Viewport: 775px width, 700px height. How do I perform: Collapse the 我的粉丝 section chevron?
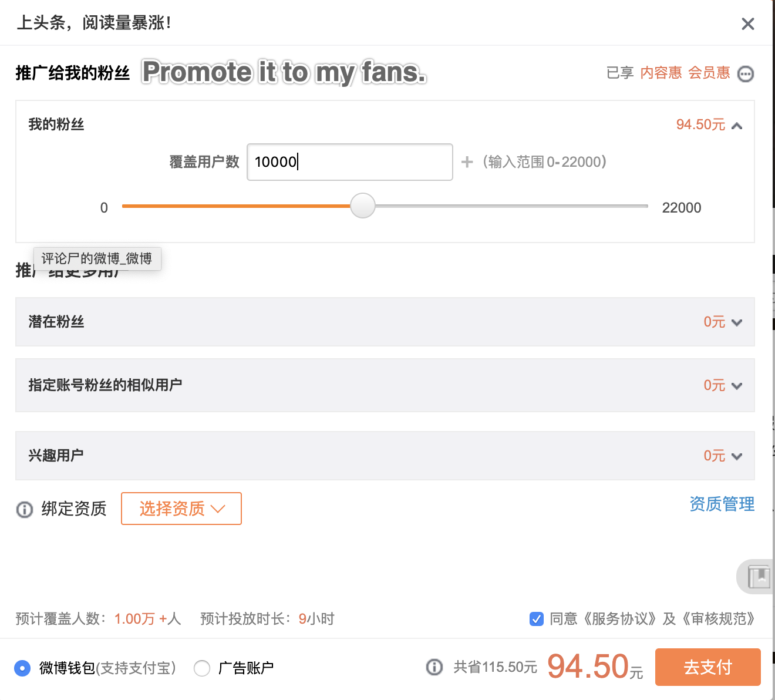737,126
